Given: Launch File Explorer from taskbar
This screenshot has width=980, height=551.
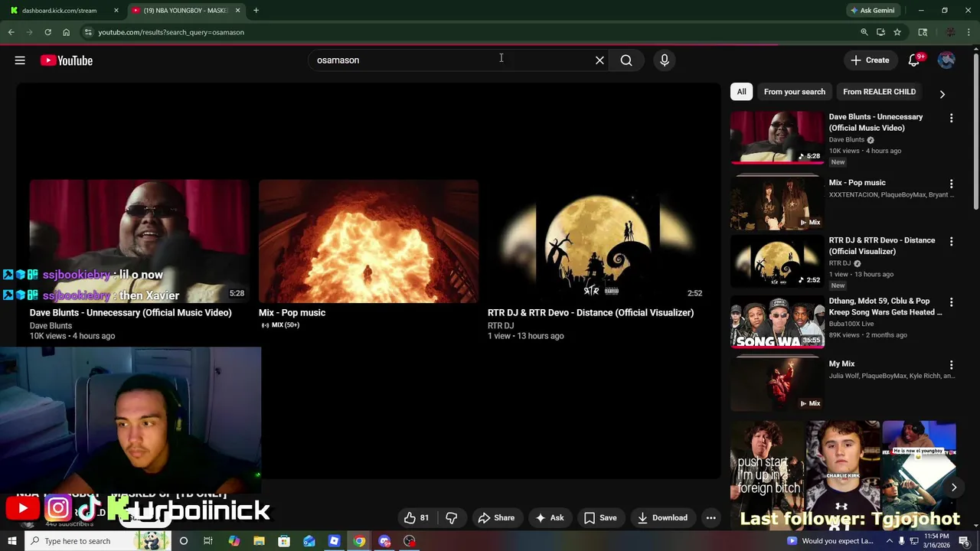Looking at the screenshot, I should tap(259, 541).
